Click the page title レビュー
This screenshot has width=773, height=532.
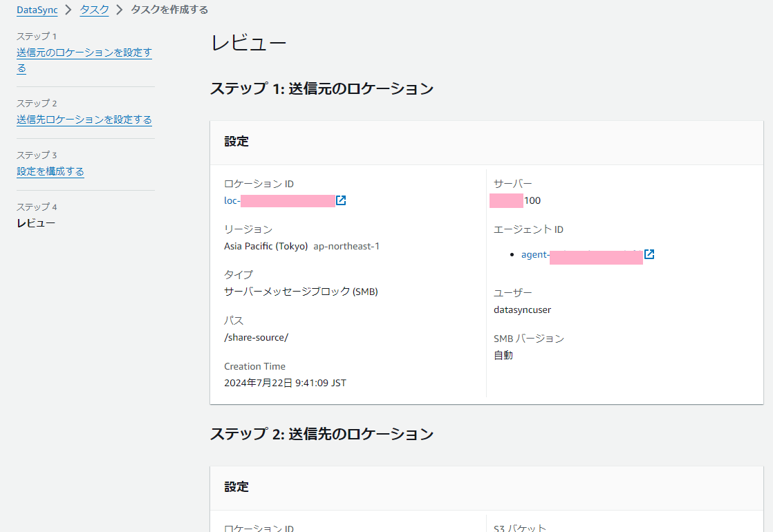click(248, 44)
